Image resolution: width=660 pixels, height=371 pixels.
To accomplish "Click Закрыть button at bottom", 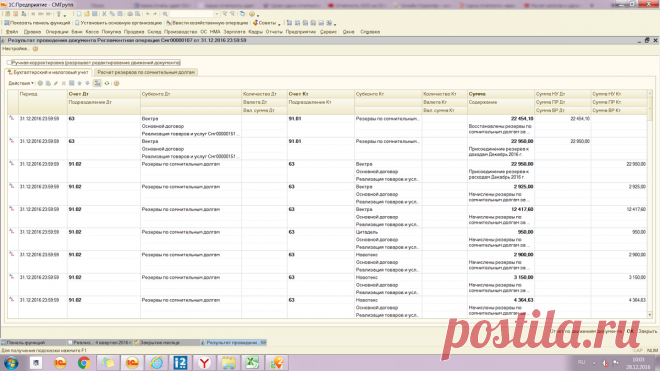I will pos(647,331).
